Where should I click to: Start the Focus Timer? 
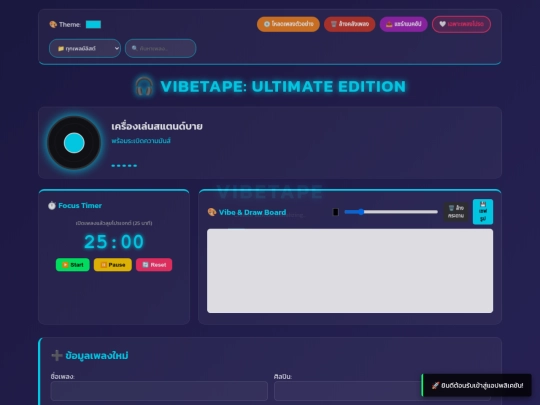[73, 265]
